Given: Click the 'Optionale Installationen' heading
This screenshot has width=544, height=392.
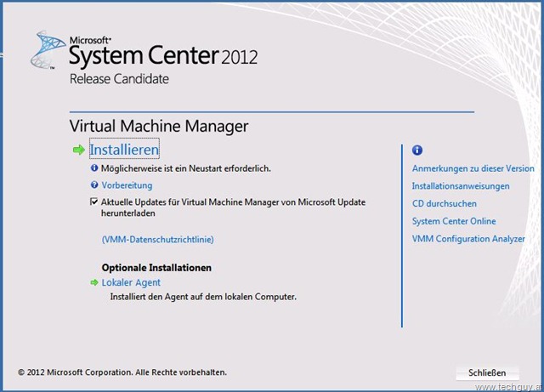Looking at the screenshot, I should click(x=156, y=268).
